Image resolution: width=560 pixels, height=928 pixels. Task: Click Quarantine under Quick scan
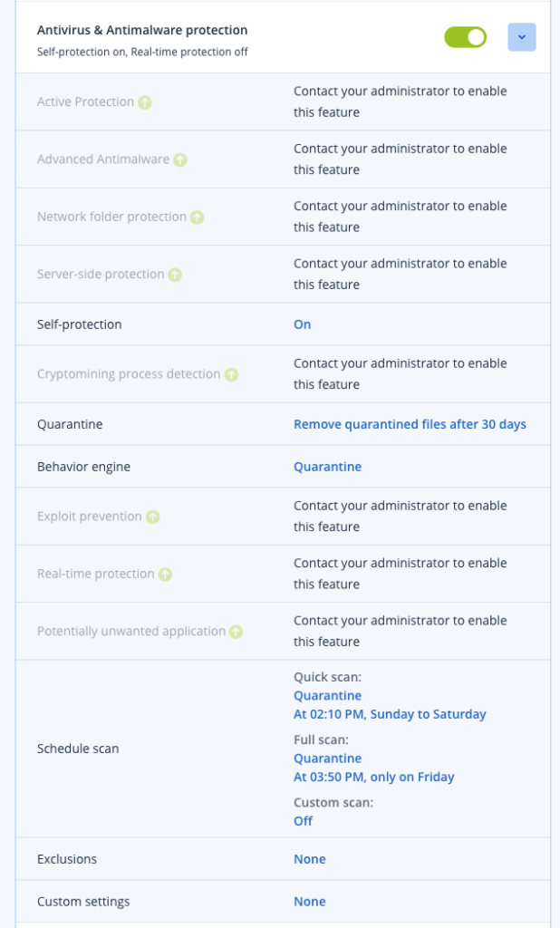[327, 695]
